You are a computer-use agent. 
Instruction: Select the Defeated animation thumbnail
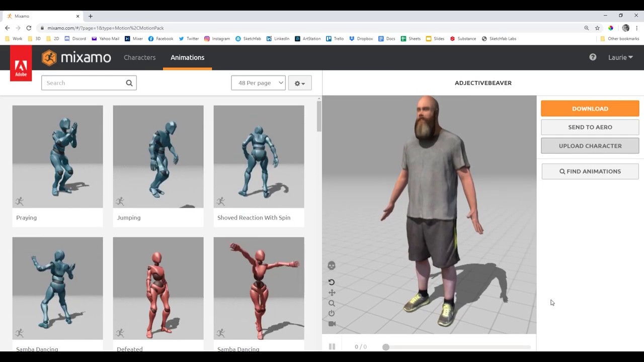coord(158,288)
